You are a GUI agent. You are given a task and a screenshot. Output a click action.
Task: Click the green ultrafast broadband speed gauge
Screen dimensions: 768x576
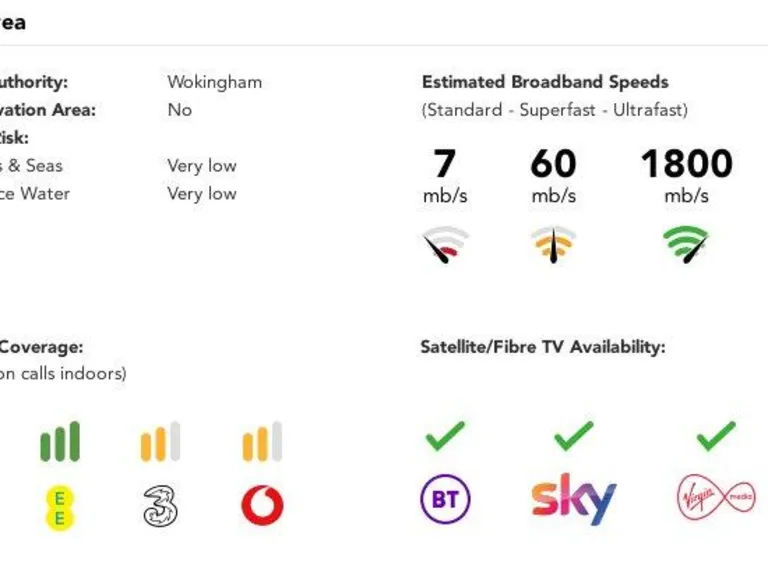(x=686, y=244)
